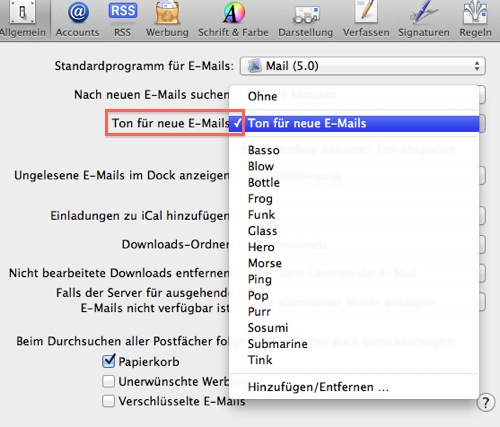The height and width of the screenshot is (427, 500).
Task: Click the Ungelesene E-Mails im Dock anzeigen label
Action: (x=122, y=175)
